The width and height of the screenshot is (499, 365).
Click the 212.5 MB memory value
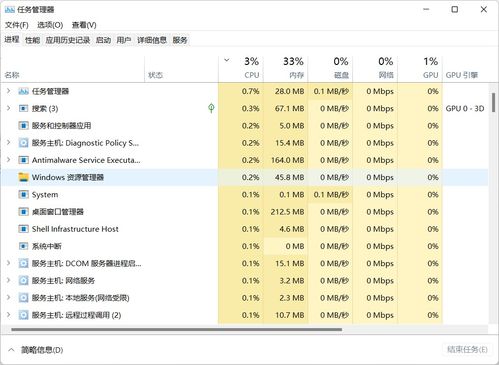[x=288, y=212]
